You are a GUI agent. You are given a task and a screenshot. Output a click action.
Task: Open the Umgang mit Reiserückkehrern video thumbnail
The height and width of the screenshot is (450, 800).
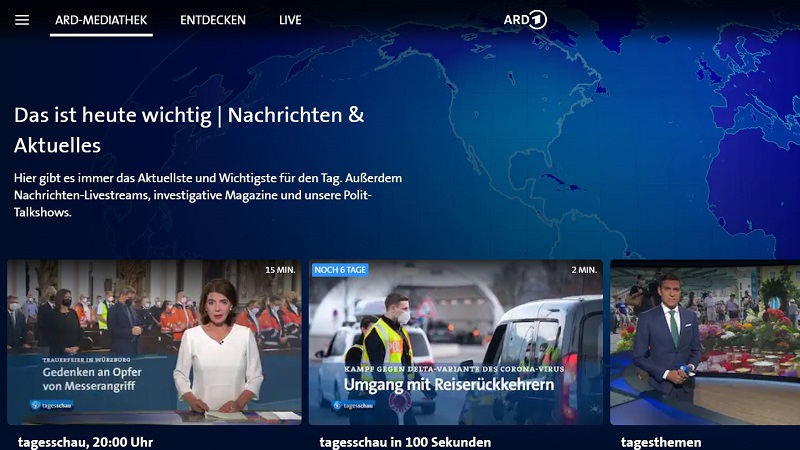pyautogui.click(x=456, y=342)
